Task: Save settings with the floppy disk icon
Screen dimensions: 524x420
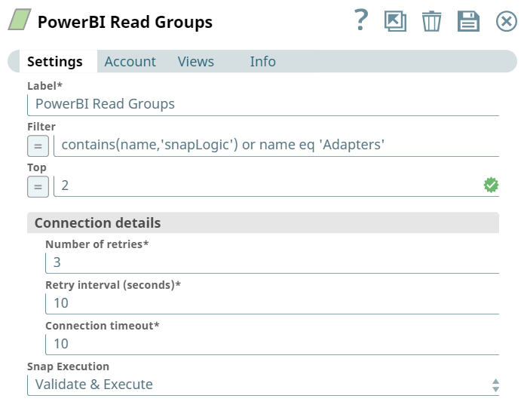Action: (468, 21)
